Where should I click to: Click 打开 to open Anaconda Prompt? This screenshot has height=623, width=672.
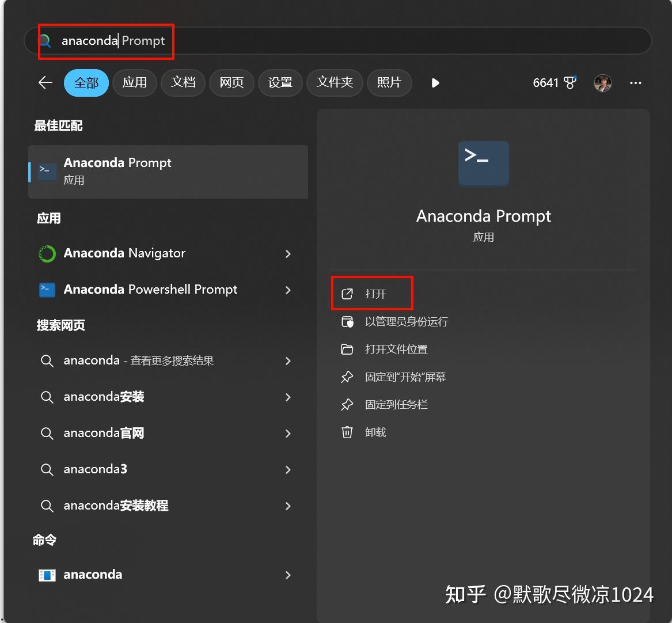[377, 294]
